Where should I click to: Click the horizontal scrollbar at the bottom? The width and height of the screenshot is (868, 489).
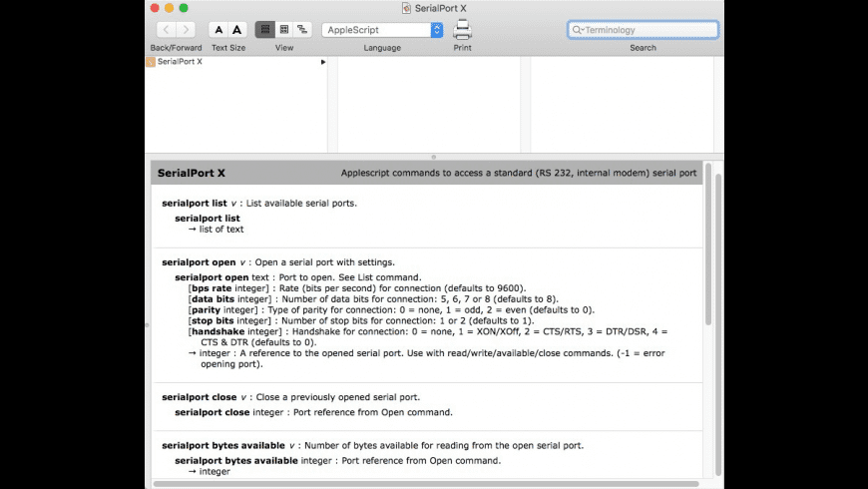pos(426,483)
